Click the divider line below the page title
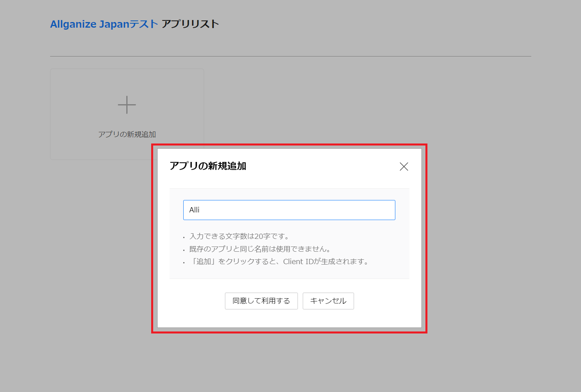Screen dimensions: 581x392 click(x=290, y=57)
